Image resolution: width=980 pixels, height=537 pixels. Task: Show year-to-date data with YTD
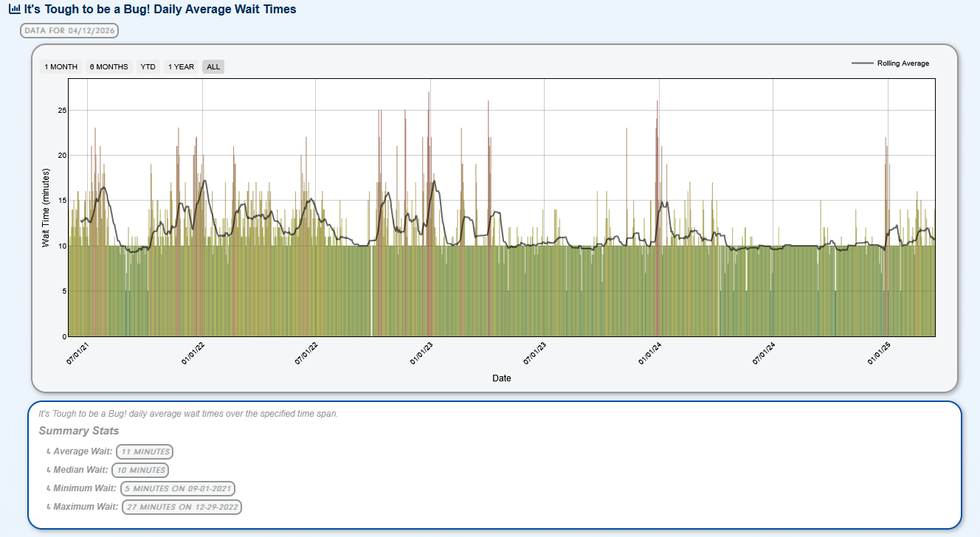click(148, 67)
